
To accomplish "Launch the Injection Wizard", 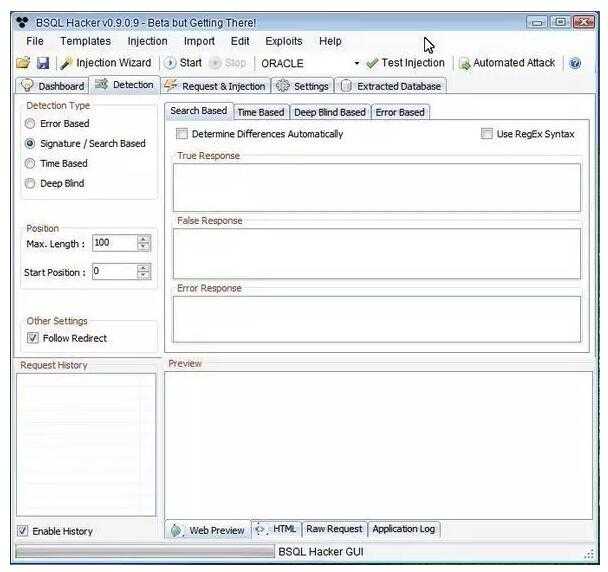I will coord(106,63).
